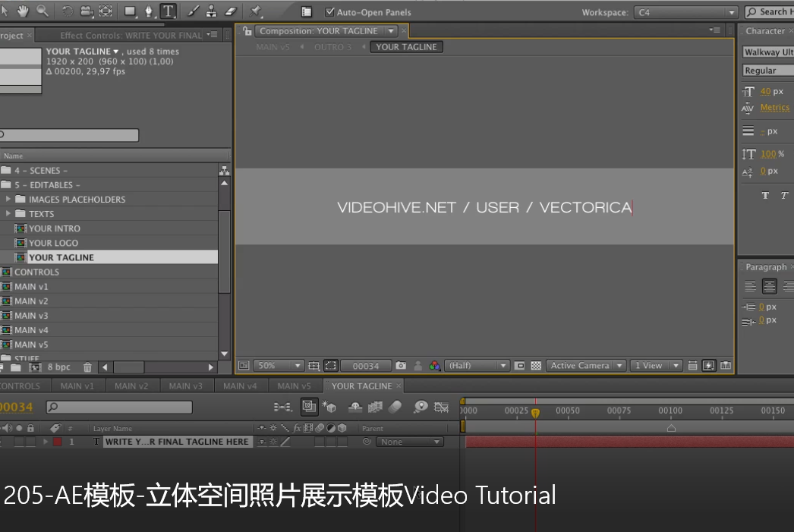Select the Brush tool

(x=193, y=11)
